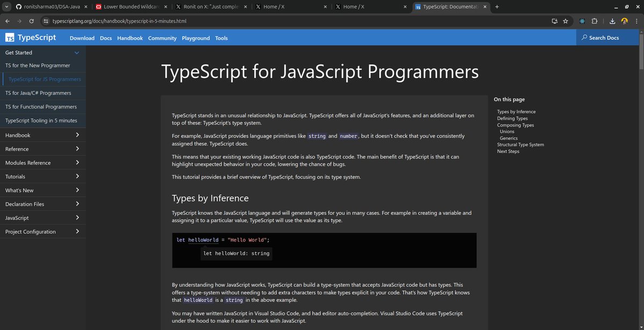Go forward in browser history
The width and height of the screenshot is (644, 330).
[x=20, y=21]
